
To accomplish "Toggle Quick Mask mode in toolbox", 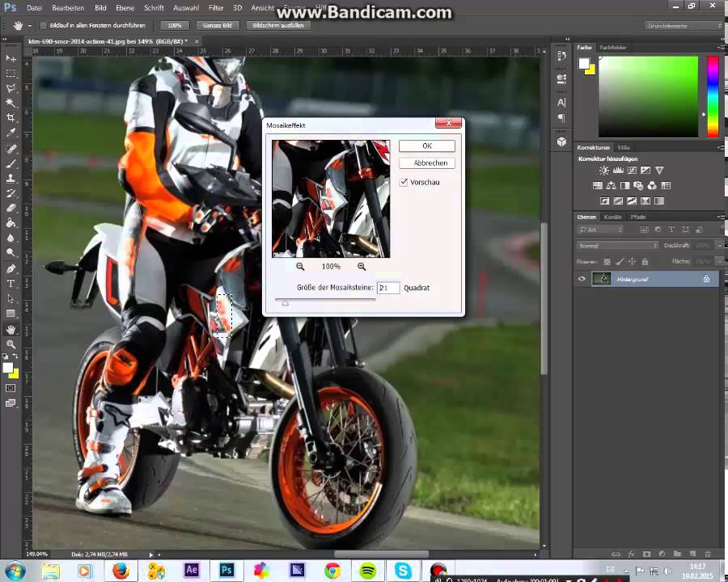I will [x=11, y=388].
